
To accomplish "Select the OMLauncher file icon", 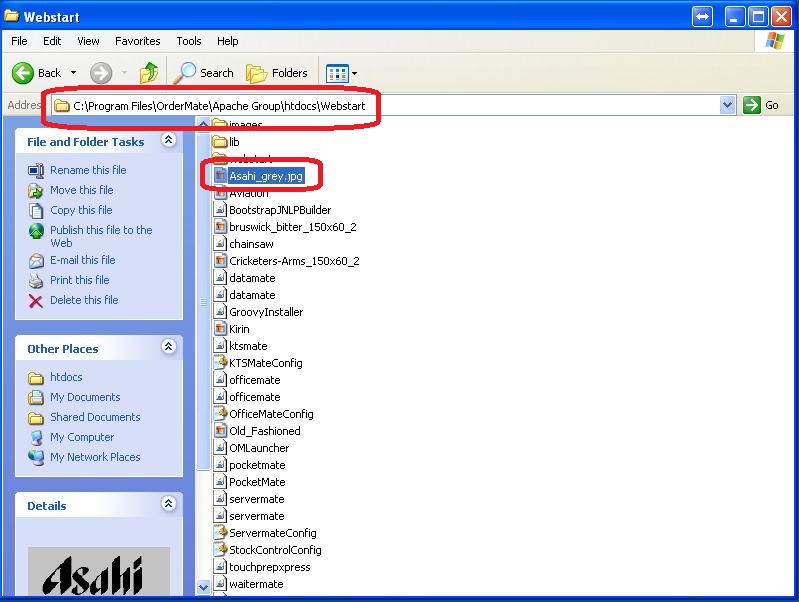I will point(220,447).
